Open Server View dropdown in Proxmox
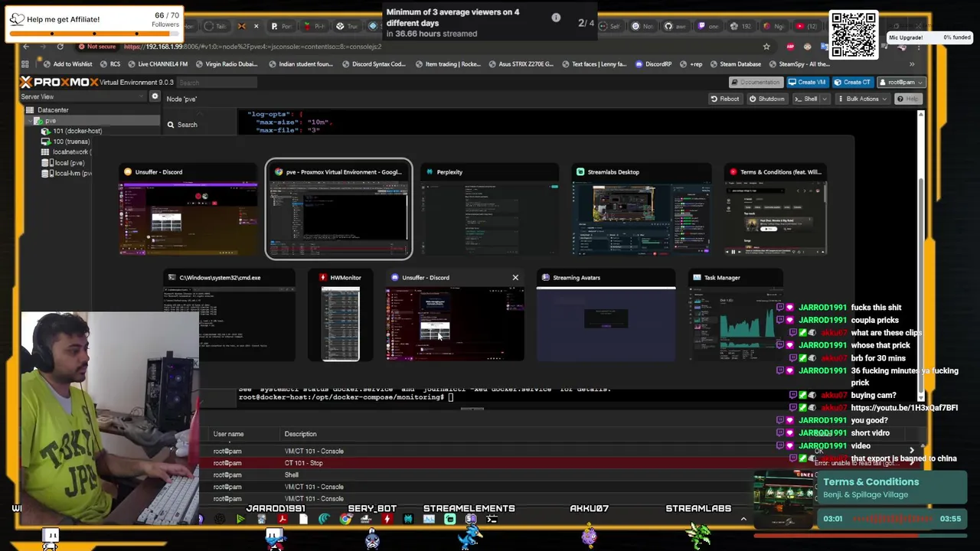Screen dimensions: 980x551 tap(83, 97)
